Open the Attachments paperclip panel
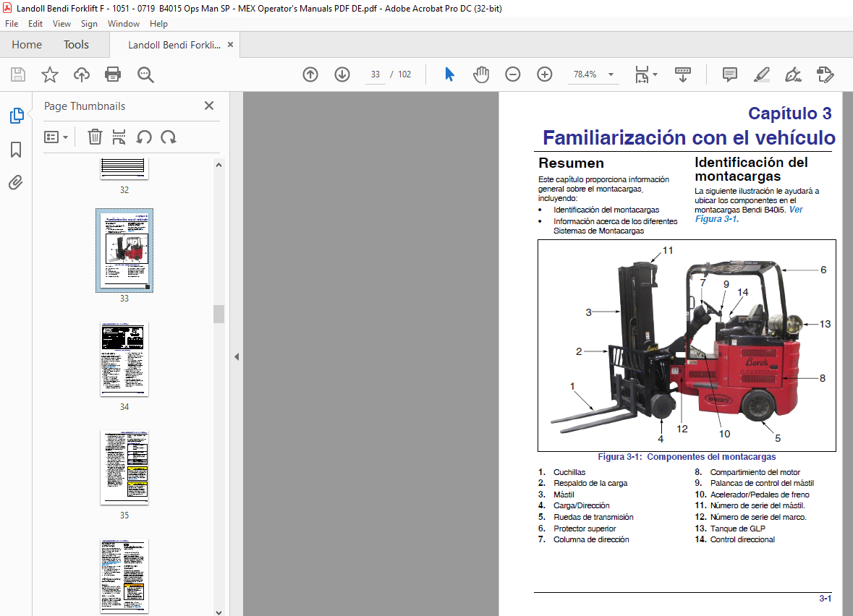The height and width of the screenshot is (616, 853). (x=16, y=183)
